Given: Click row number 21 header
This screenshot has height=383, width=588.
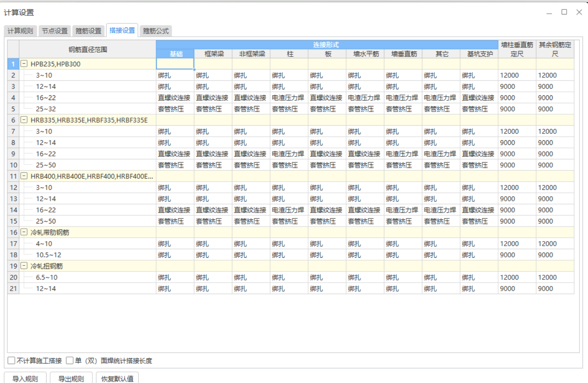Looking at the screenshot, I should [13, 289].
